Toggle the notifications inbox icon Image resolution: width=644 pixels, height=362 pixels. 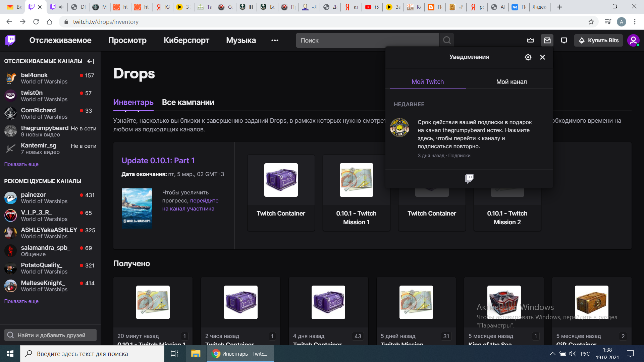point(547,40)
